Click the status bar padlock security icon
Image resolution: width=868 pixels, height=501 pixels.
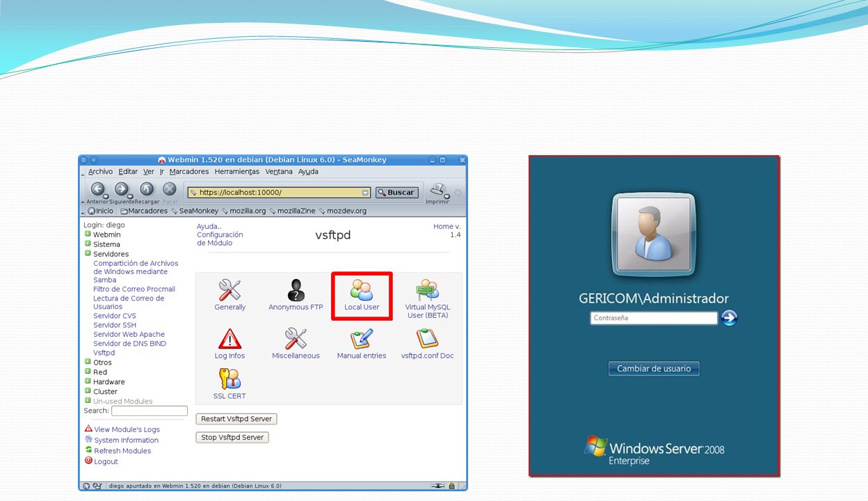452,486
